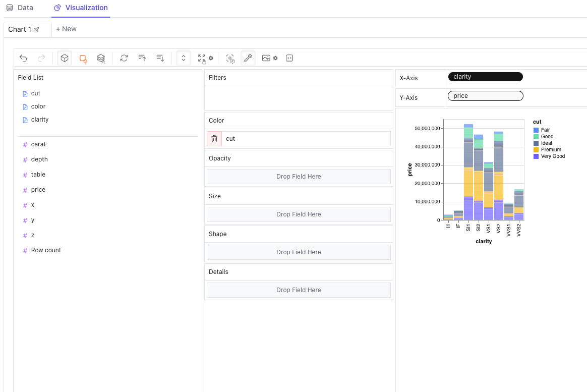Click the 'clarity' x-axis title under chart
587x392 pixels.
(x=484, y=242)
